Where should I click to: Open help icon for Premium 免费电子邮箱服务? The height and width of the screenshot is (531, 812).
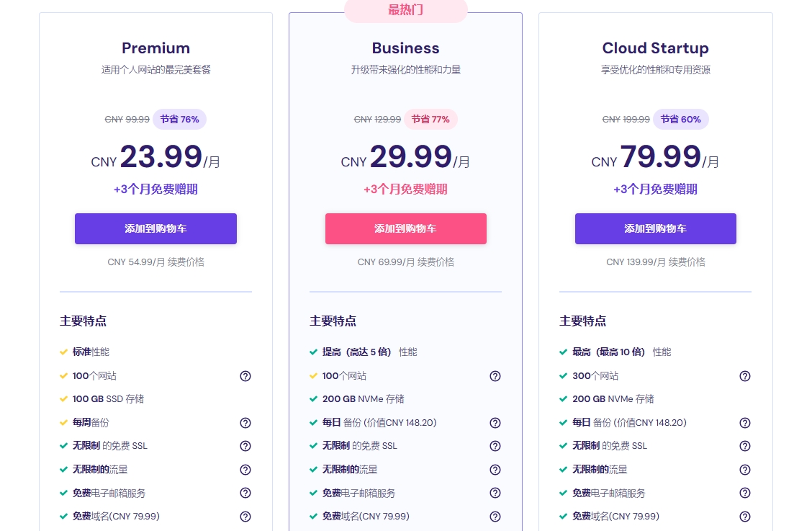(x=245, y=493)
